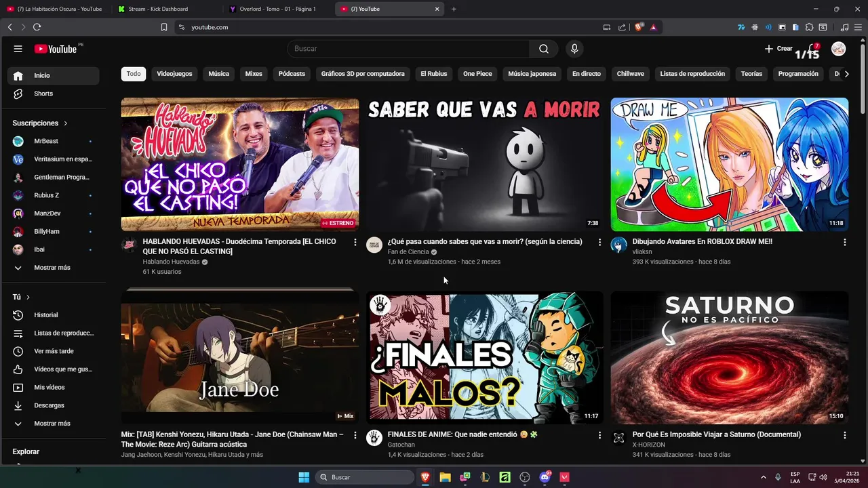Open the browser extensions puzzle icon
This screenshot has height=488, width=868.
(x=809, y=27)
